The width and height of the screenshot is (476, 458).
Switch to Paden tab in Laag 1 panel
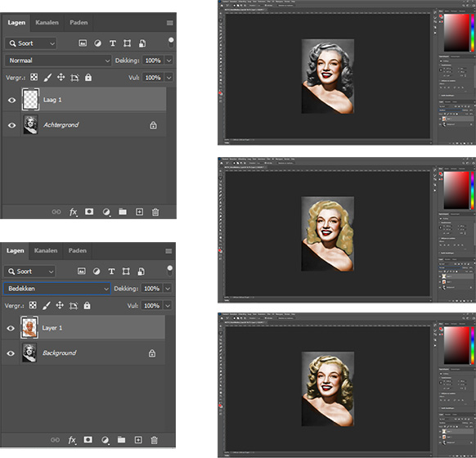[x=79, y=22]
